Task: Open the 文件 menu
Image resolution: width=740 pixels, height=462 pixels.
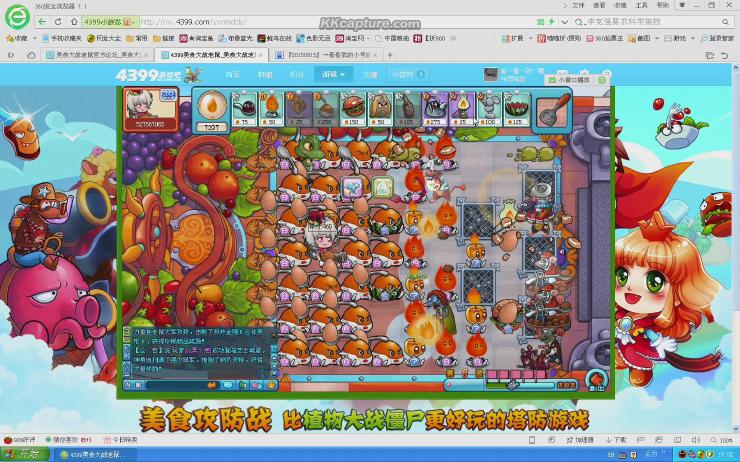Action: [x=578, y=5]
